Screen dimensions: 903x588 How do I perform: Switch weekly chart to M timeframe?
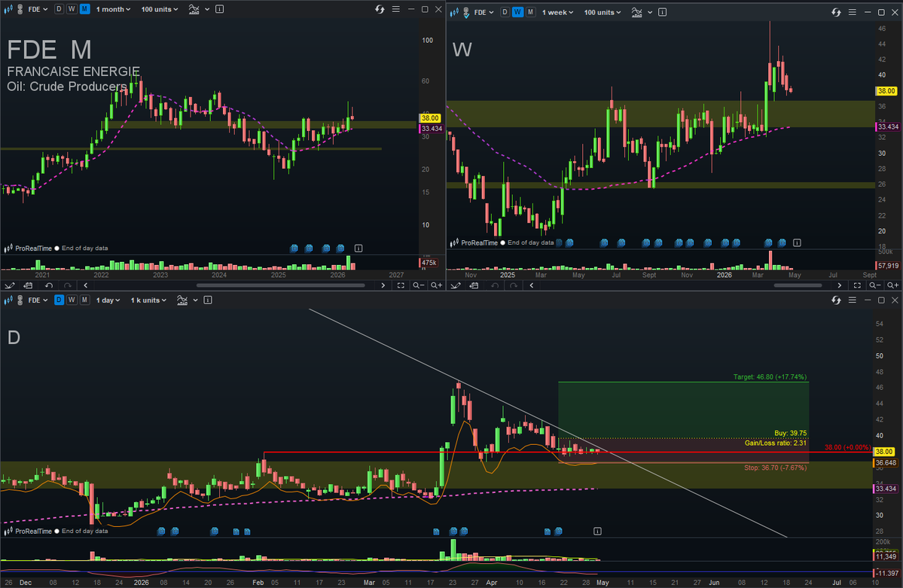[530, 12]
